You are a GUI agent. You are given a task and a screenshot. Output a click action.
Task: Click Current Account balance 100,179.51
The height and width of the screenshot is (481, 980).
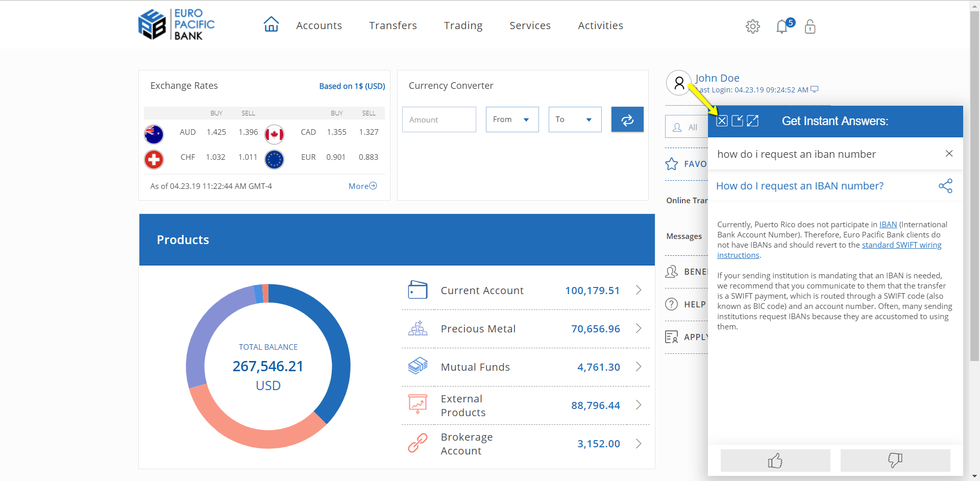click(592, 291)
